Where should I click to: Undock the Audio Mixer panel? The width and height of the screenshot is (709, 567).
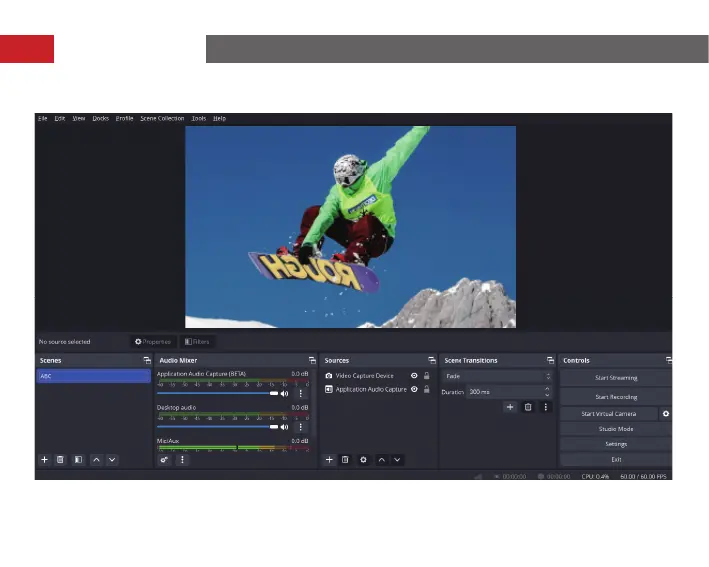[x=311, y=360]
